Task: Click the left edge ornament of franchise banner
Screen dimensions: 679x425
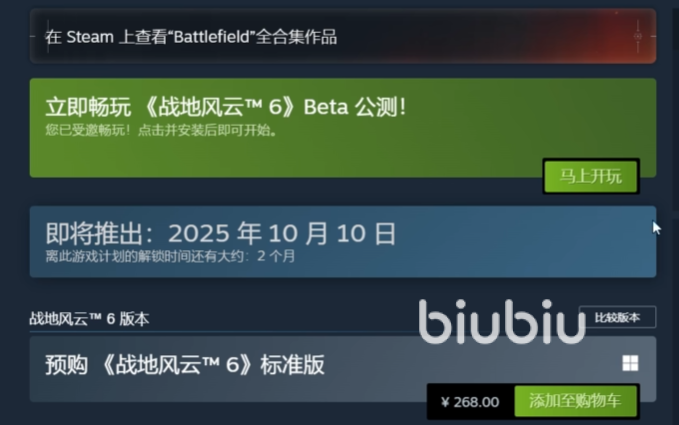Action: tap(47, 36)
